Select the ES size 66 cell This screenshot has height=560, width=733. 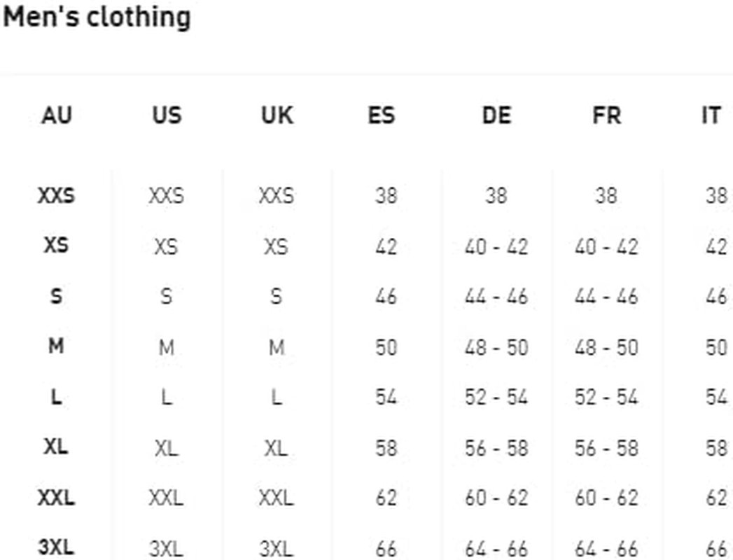coord(386,549)
